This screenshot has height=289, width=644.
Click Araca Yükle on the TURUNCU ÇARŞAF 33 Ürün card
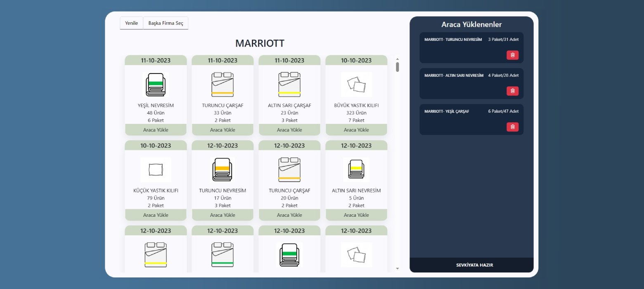223,130
